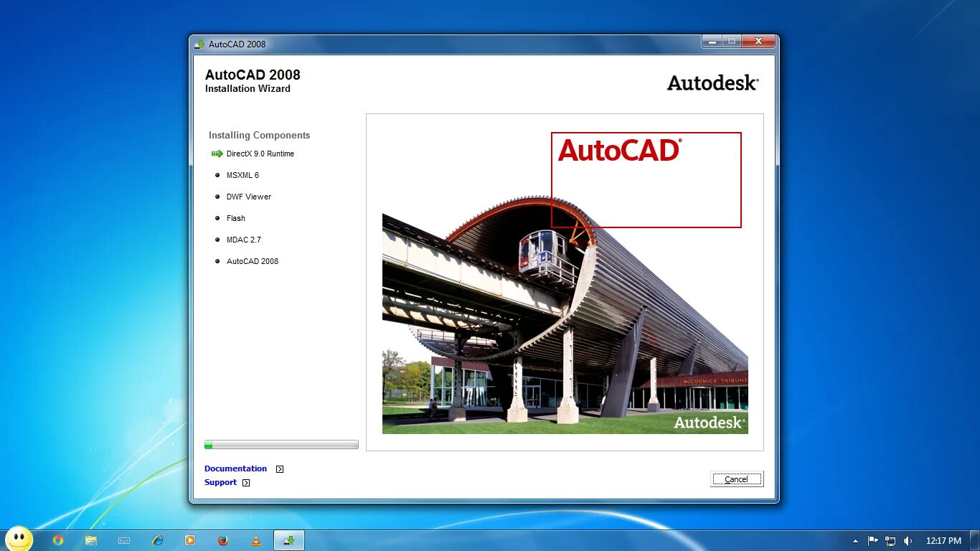This screenshot has height=551, width=980.
Task: Open the Support link
Action: (220, 482)
